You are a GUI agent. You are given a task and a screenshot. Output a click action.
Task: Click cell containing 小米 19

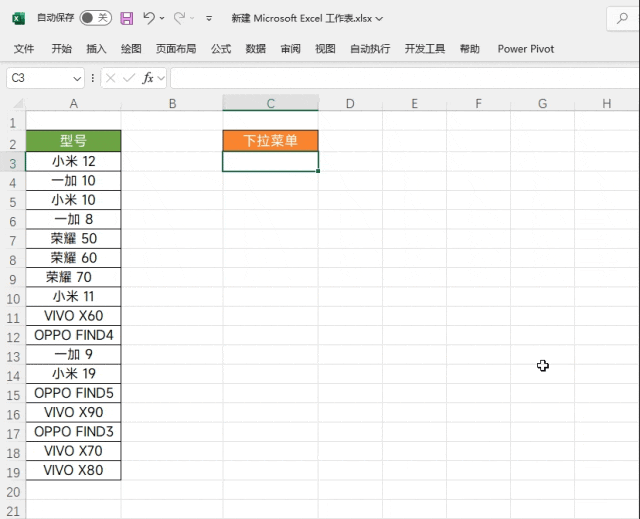[73, 374]
